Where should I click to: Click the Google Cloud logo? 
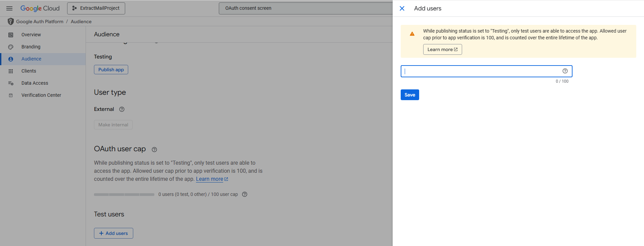pyautogui.click(x=40, y=8)
